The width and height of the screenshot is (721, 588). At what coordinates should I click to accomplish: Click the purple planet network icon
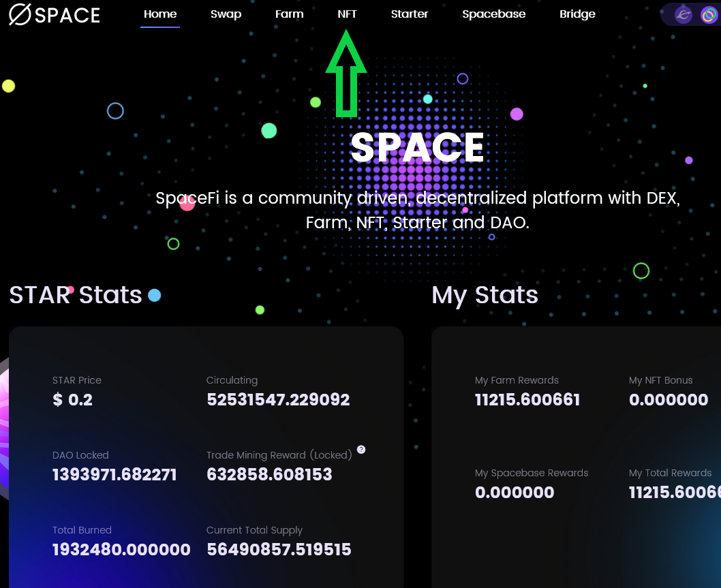click(684, 15)
